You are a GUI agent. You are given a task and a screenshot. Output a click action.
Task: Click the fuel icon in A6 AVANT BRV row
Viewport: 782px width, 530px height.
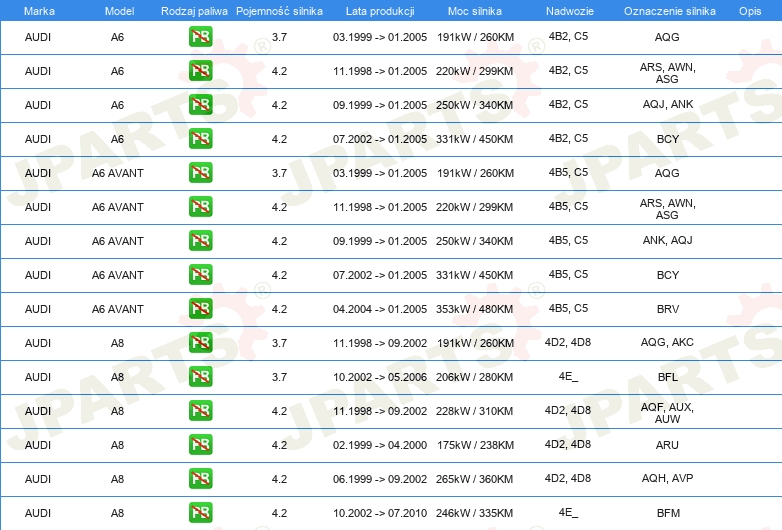200,309
